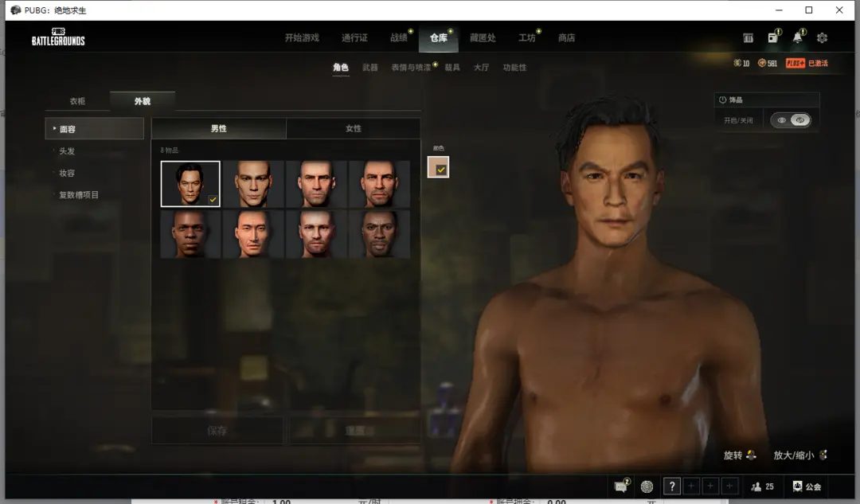
Task: Open the friends list showing 25
Action: (762, 486)
